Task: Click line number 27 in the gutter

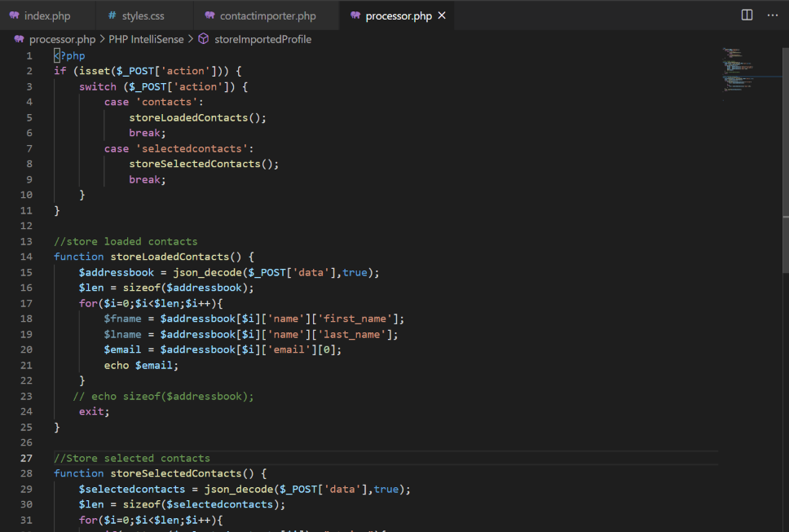Action: (26, 458)
